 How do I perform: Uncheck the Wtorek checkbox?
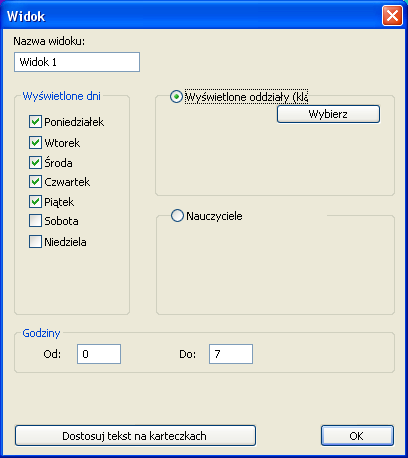click(x=35, y=142)
